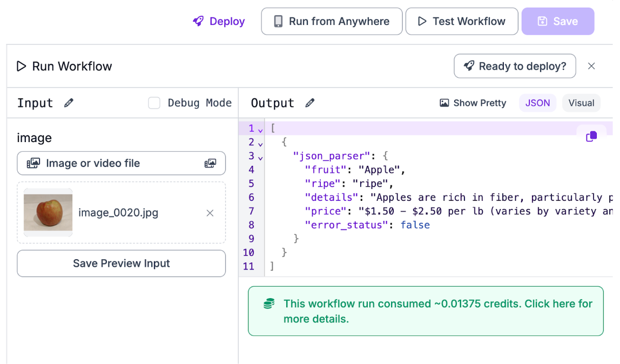Image resolution: width=620 pixels, height=364 pixels.
Task: Click the Test Workflow button
Action: point(462,22)
